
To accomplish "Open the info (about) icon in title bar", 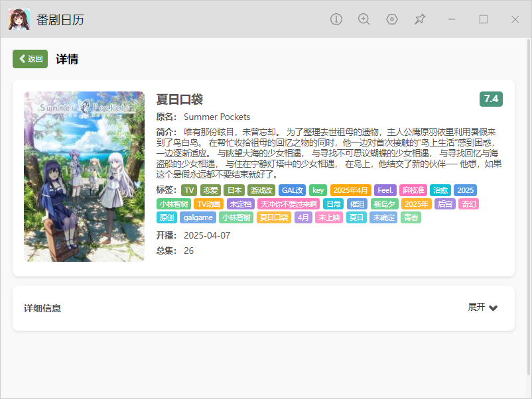I will pyautogui.click(x=336, y=19).
